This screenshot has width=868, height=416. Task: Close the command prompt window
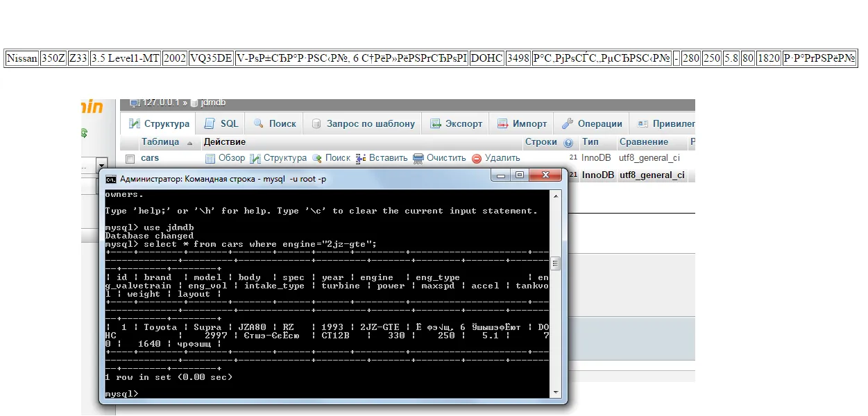(545, 175)
